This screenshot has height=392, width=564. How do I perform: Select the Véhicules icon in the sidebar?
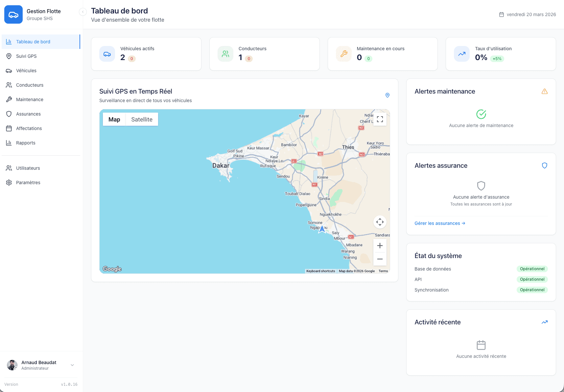pyautogui.click(x=9, y=71)
